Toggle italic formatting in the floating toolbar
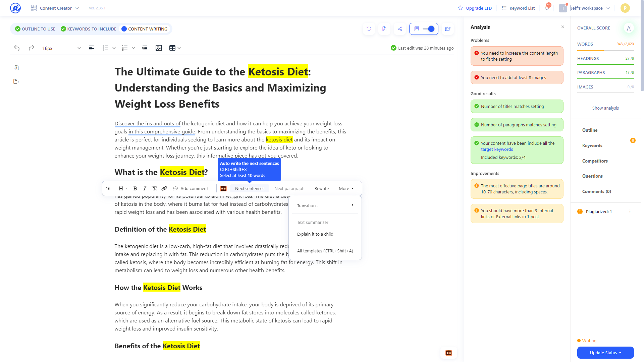The width and height of the screenshot is (644, 362). click(x=145, y=188)
